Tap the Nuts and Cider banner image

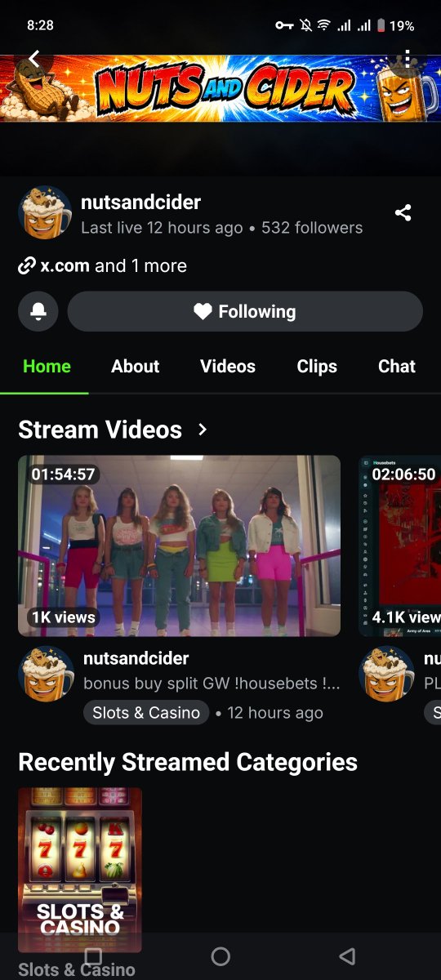220,88
